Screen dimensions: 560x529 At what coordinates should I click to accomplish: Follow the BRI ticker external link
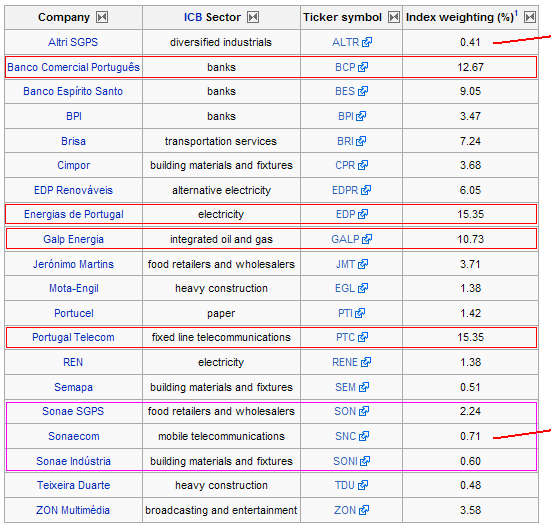(352, 141)
